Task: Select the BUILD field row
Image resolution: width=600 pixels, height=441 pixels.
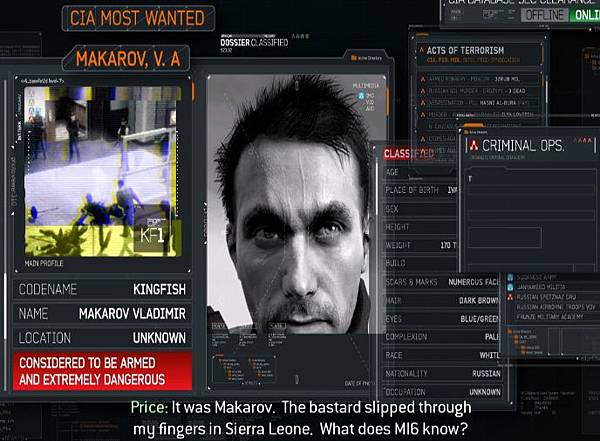Action: (x=421, y=263)
